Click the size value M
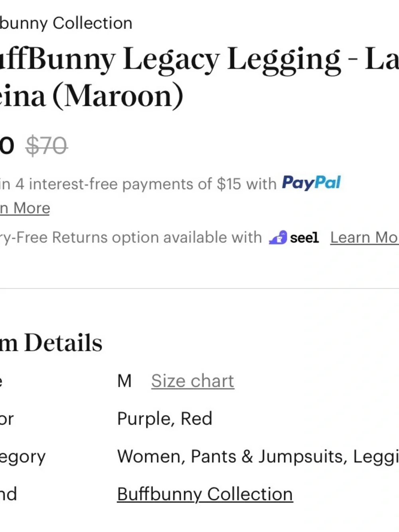The width and height of the screenshot is (399, 532). [124, 381]
